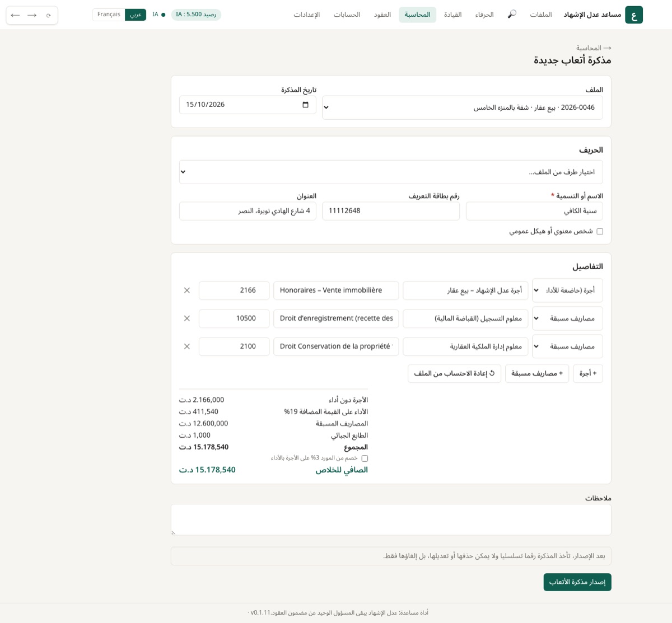Click the Droit d'enregistrement French label field
Image resolution: width=672 pixels, height=623 pixels.
pyautogui.click(x=336, y=318)
